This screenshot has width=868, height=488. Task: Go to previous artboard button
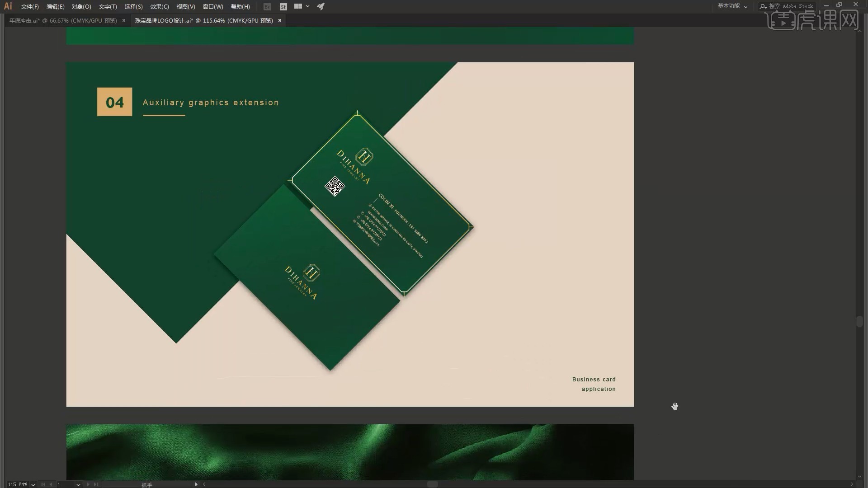coord(51,484)
